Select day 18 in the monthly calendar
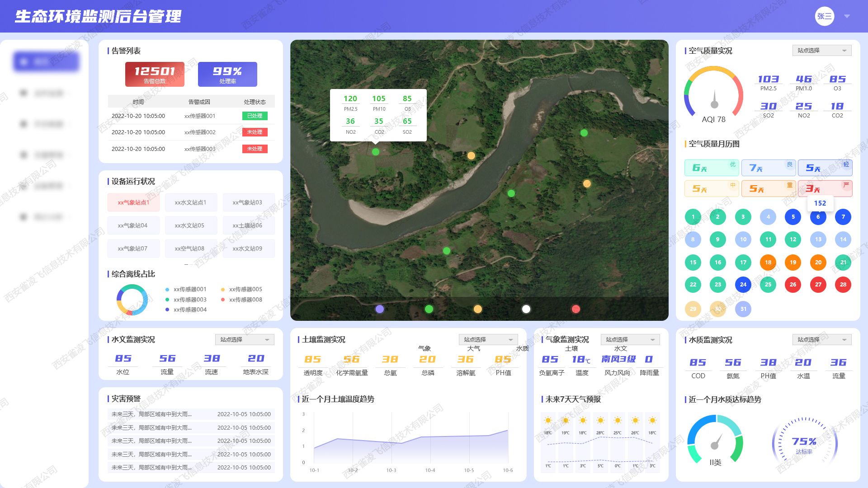The height and width of the screenshot is (488, 868). coord(768,262)
